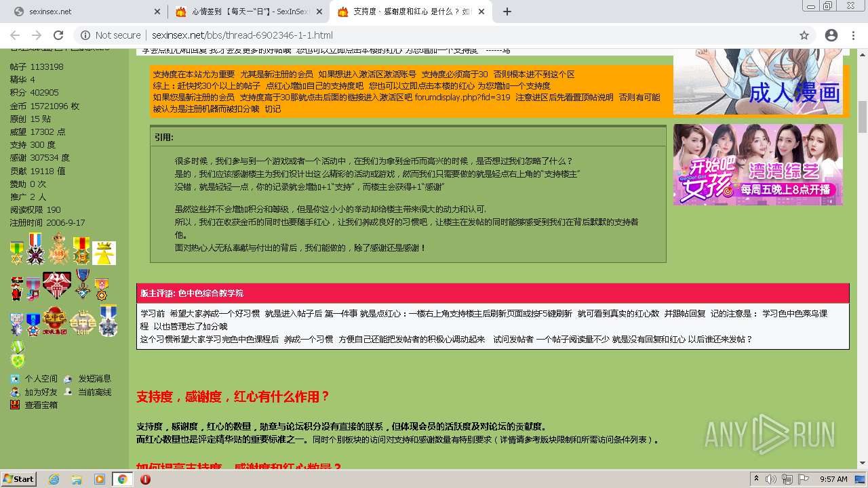Click the Chrome taskbar button
The width and height of the screenshot is (868, 488).
point(122,479)
